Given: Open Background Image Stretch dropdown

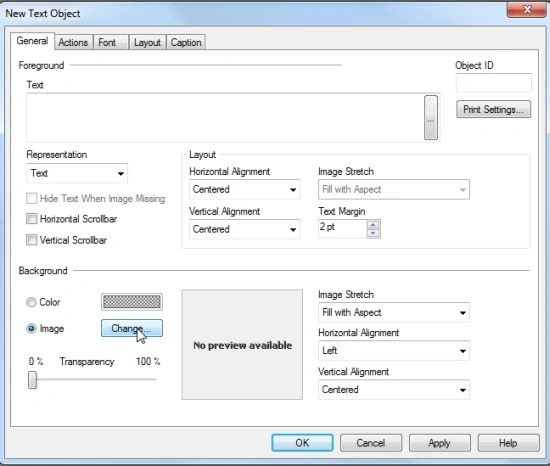Looking at the screenshot, I should 394,312.
